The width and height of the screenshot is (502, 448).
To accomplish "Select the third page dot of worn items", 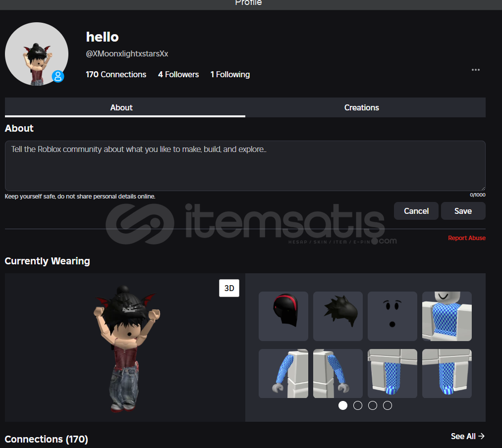I will (372, 405).
